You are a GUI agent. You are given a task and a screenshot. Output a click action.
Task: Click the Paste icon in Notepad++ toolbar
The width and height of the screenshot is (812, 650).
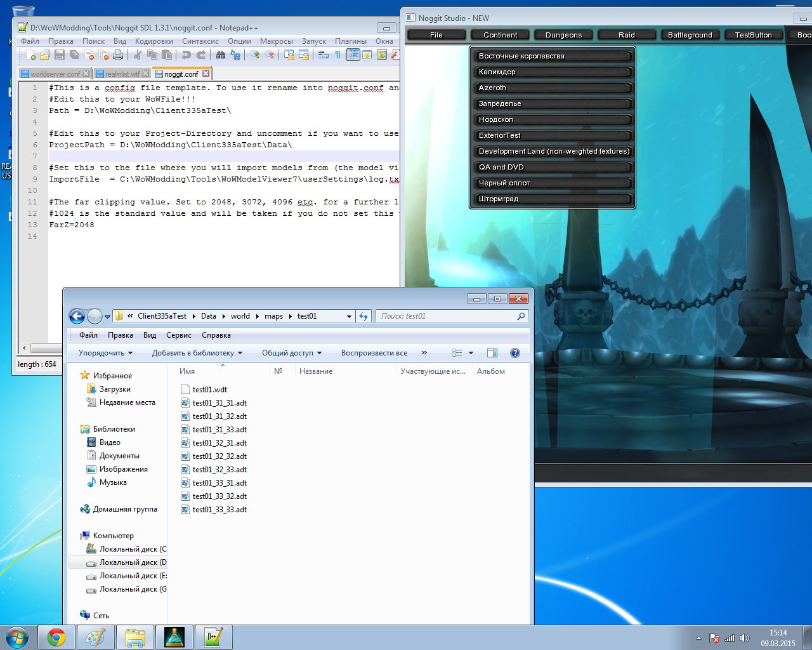coord(167,55)
